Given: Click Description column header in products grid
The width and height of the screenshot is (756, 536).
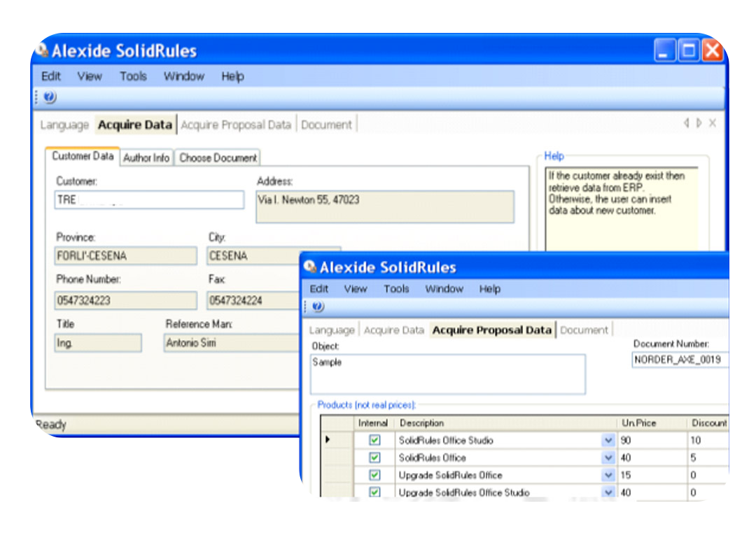Looking at the screenshot, I should [x=506, y=423].
